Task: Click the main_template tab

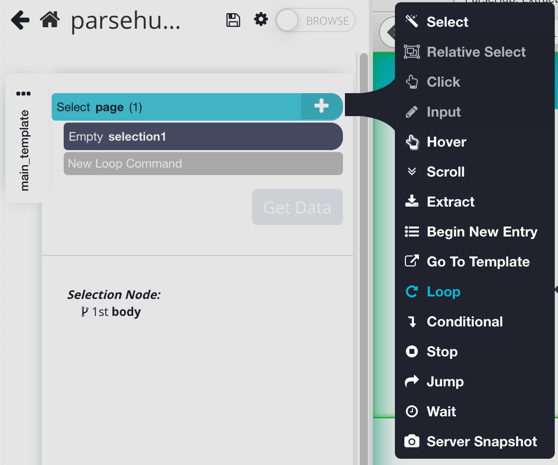Action: [24, 150]
